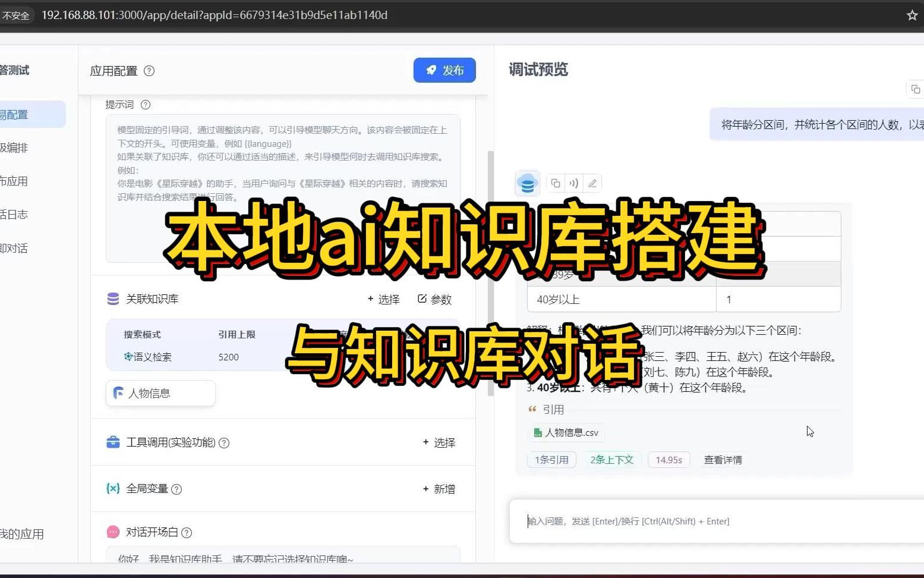Open the 查看详情 link under the answer

723,460
